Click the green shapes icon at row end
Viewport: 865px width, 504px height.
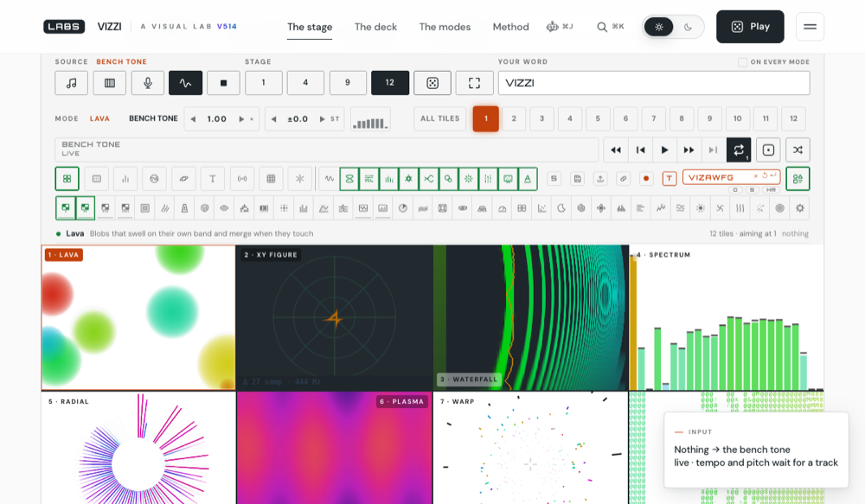tap(798, 179)
